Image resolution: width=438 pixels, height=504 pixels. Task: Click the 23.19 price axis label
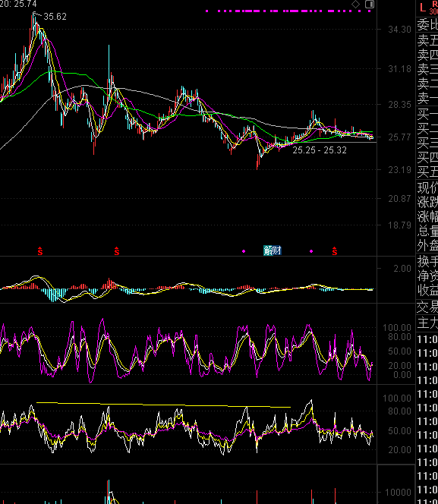tap(399, 170)
